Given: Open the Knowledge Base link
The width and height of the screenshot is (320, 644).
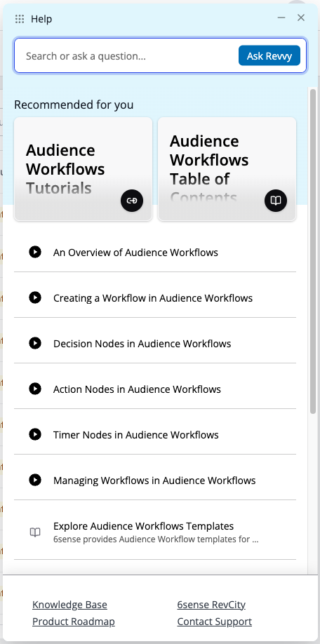Looking at the screenshot, I should pos(70,605).
